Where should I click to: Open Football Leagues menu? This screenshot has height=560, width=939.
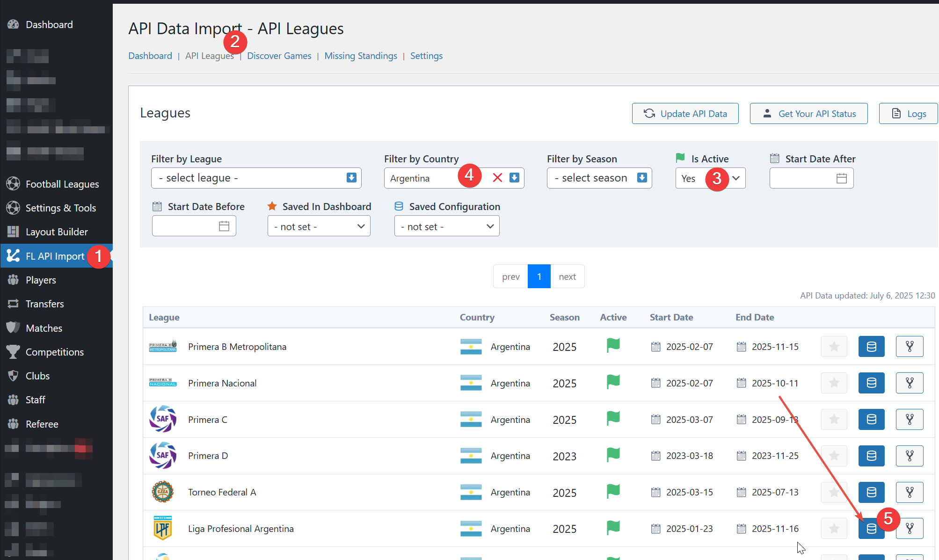(x=56, y=184)
